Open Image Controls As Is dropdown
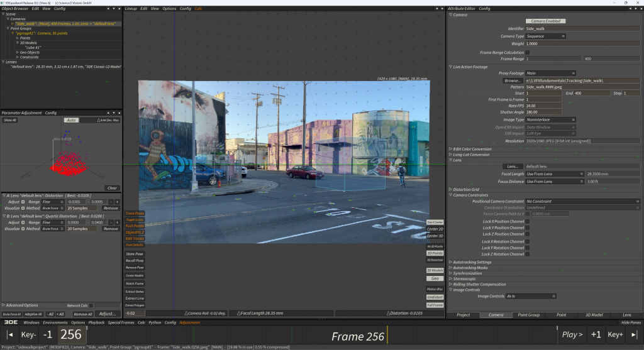The width and height of the screenshot is (644, 350). [531, 296]
